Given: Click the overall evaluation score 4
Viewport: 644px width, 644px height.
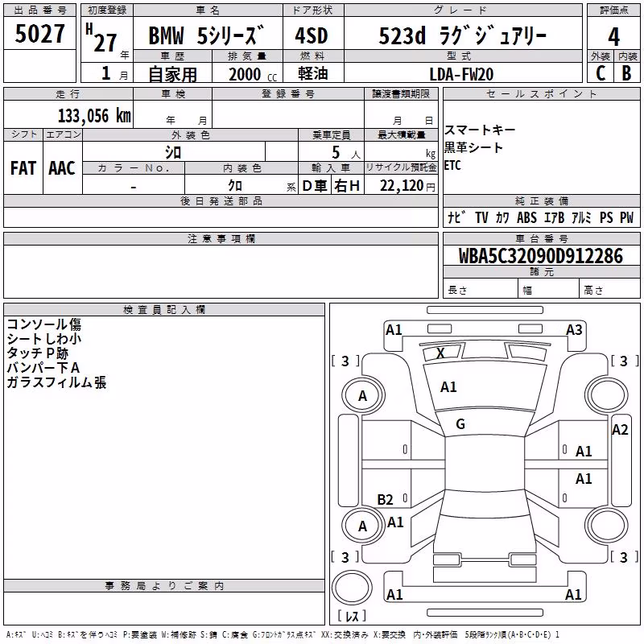Looking at the screenshot, I should (x=613, y=36).
